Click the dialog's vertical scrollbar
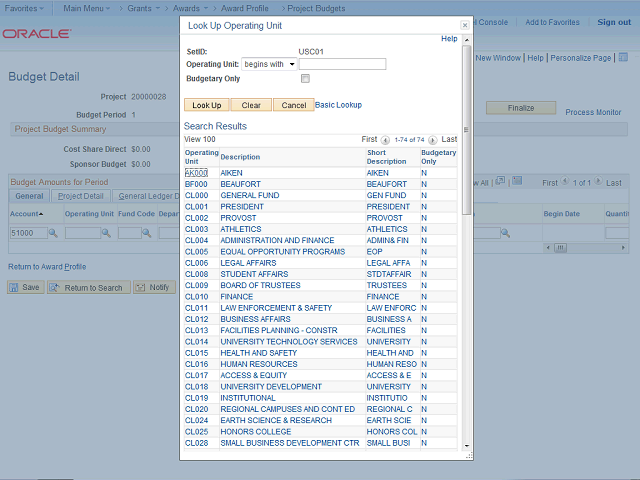640x480 pixels. pyautogui.click(x=466, y=250)
